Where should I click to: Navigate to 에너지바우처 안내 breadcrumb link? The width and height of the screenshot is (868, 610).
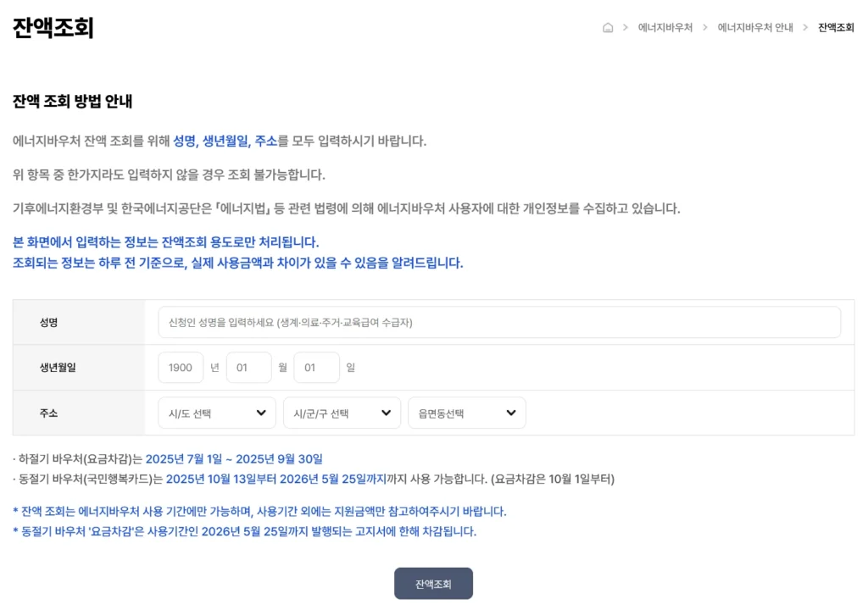pos(754,27)
